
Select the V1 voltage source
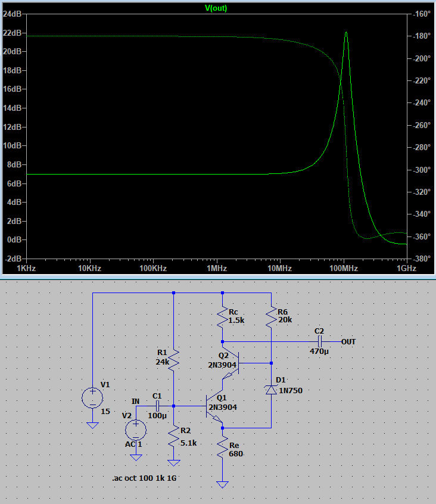point(92,397)
